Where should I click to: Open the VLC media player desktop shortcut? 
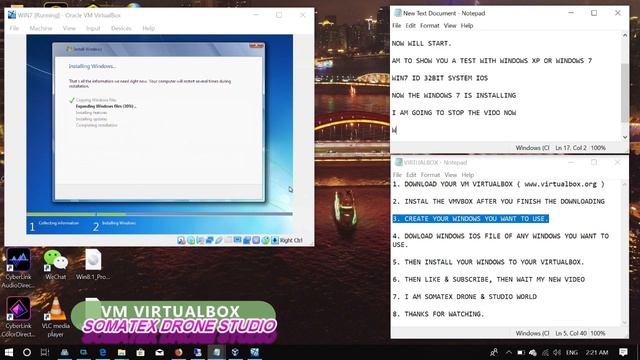click(56, 317)
